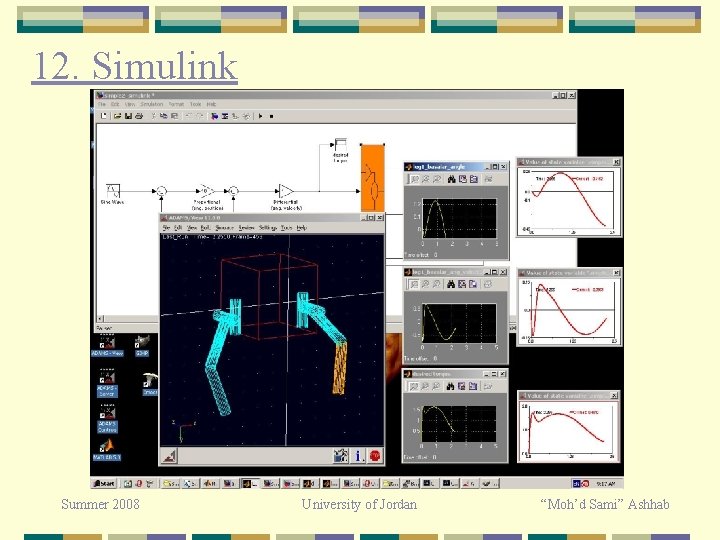
Task: Cut selection using the Simulink scissors icon
Action: 153,116
